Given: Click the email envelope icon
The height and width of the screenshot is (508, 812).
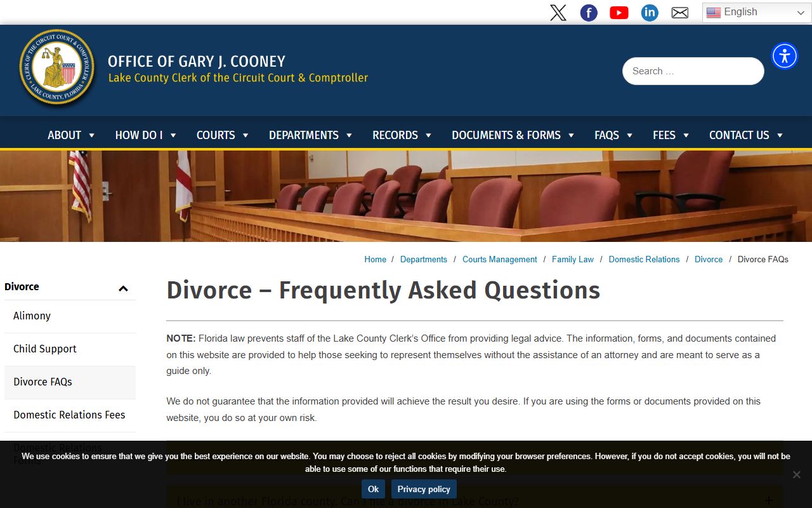Looking at the screenshot, I should (680, 13).
